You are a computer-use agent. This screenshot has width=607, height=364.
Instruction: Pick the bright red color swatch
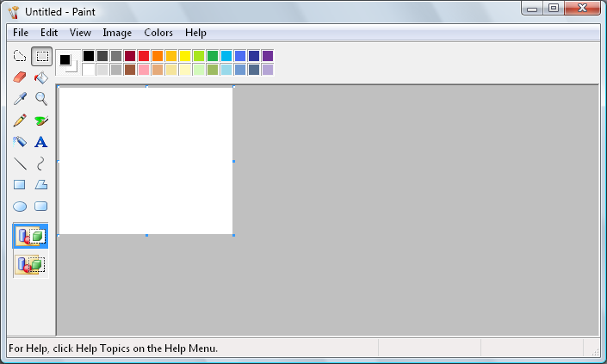point(144,56)
